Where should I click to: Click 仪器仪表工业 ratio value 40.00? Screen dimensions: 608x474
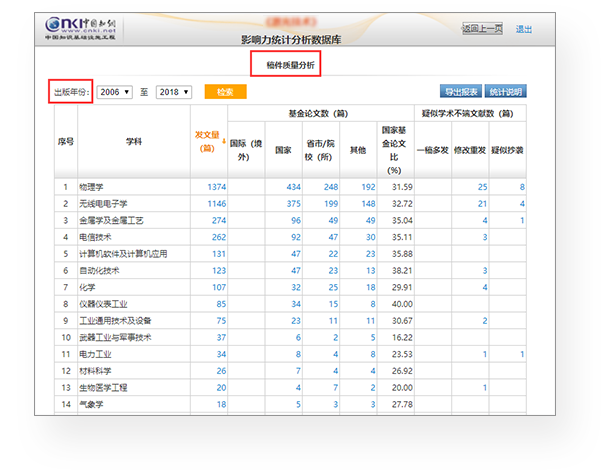pyautogui.click(x=402, y=304)
